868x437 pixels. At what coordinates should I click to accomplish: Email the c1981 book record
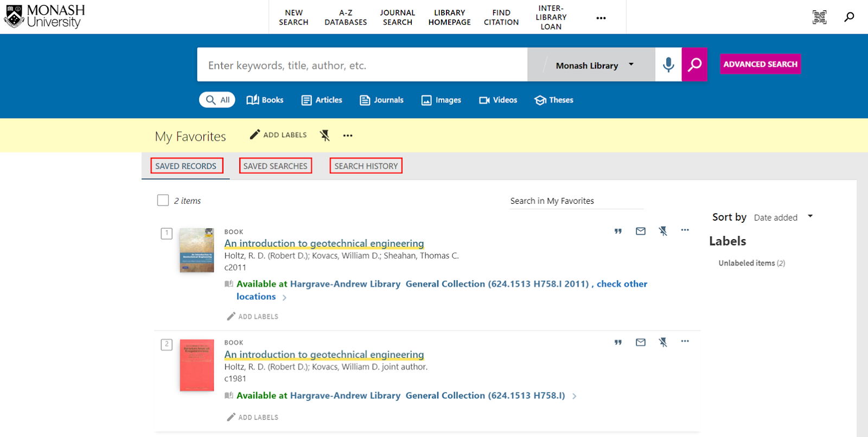point(641,342)
